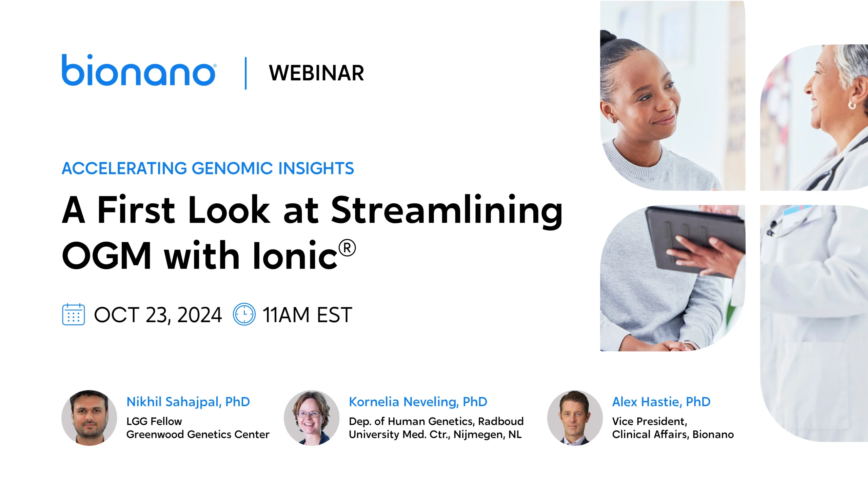
Task: Click 'Clinical Affairs, Bionano' text
Action: [673, 435]
